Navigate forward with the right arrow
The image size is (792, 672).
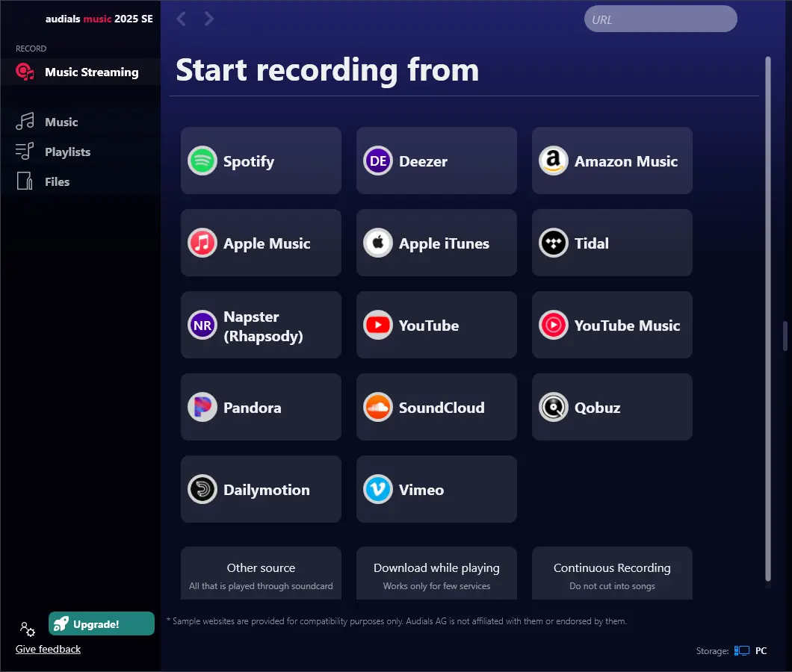pyautogui.click(x=209, y=19)
